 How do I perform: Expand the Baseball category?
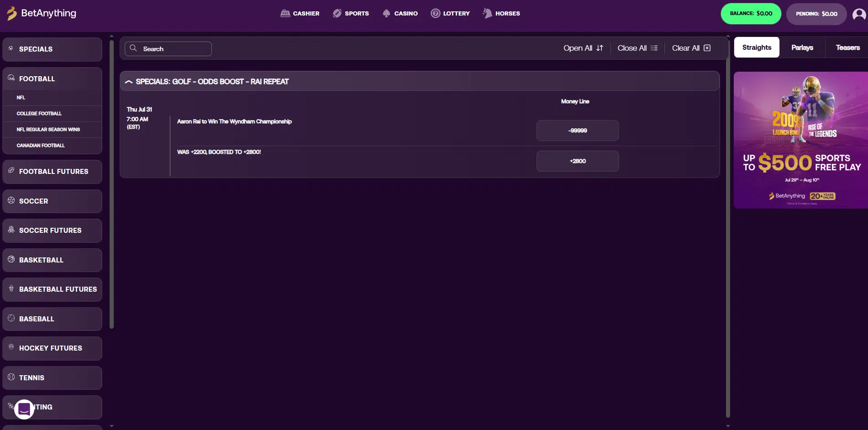click(52, 319)
